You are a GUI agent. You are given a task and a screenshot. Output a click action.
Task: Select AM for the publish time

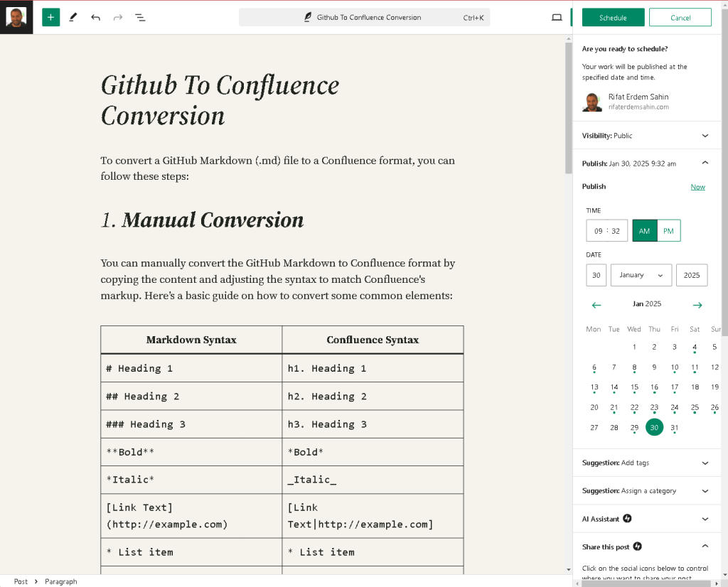[x=644, y=231]
